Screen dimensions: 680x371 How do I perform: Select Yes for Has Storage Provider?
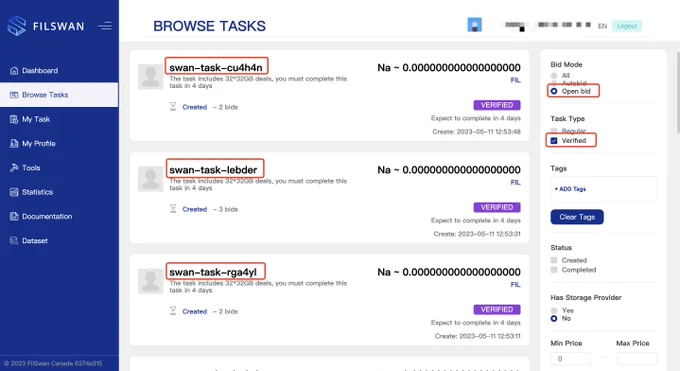pos(554,311)
